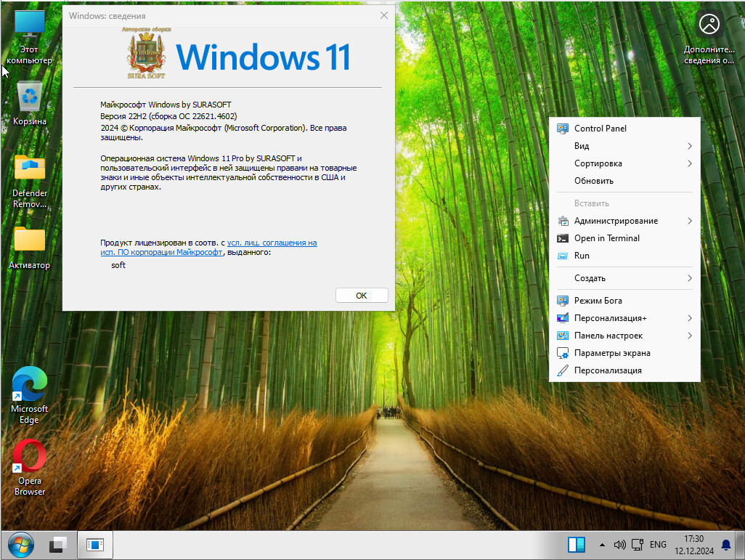The height and width of the screenshot is (560, 745).
Task: Click the greyed-out Вставить entry
Action: pos(624,203)
